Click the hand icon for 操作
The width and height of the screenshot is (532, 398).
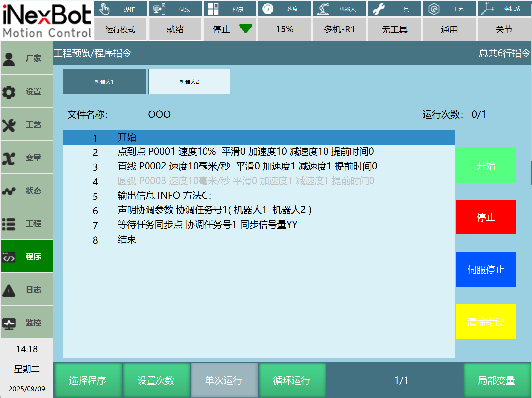(104, 9)
